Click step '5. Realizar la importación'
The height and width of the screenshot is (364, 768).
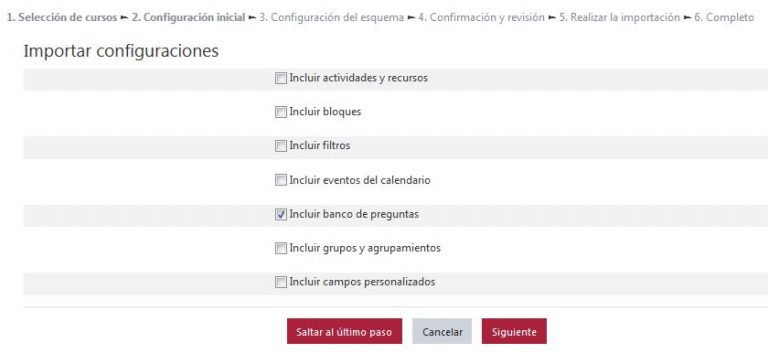point(620,18)
